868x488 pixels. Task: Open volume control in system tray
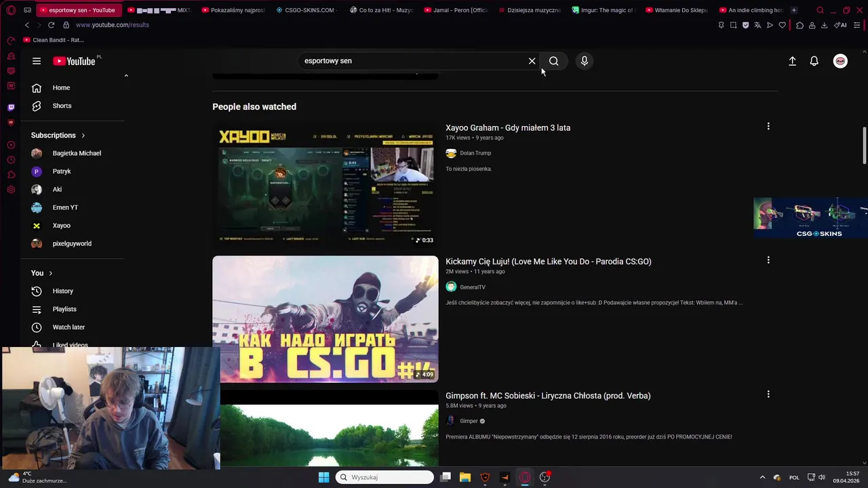pos(821,477)
